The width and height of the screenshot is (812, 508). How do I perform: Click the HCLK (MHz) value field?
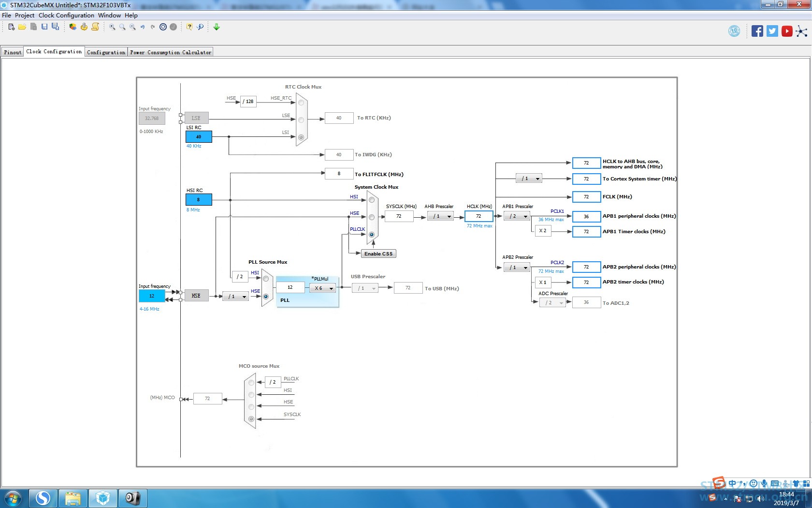point(479,216)
